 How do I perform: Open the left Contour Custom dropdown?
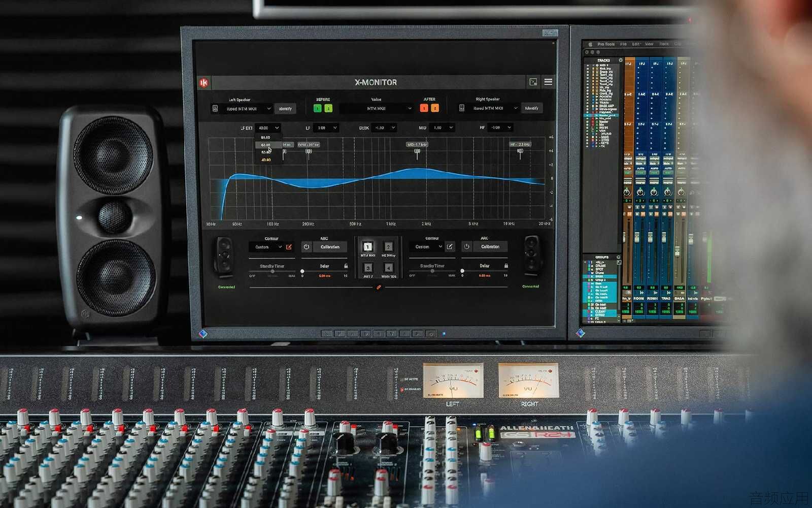point(266,247)
